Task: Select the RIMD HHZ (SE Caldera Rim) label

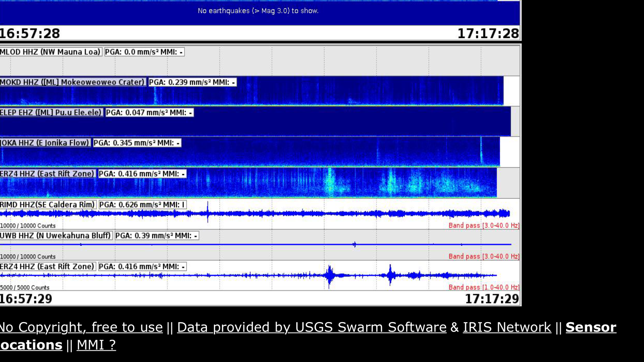Action: (48, 205)
